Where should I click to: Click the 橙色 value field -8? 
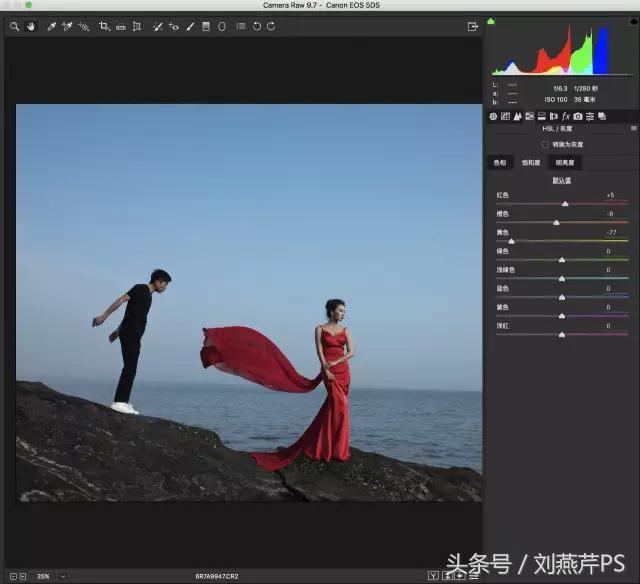click(x=610, y=214)
